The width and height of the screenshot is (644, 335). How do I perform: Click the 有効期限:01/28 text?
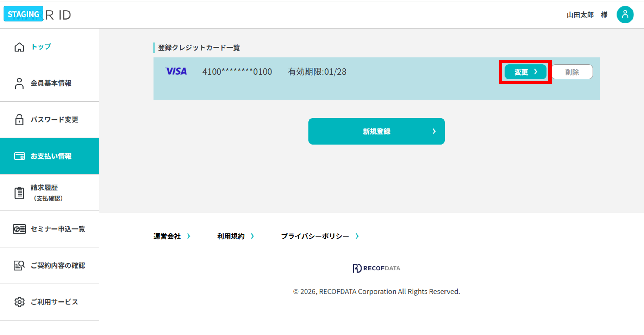tap(317, 72)
